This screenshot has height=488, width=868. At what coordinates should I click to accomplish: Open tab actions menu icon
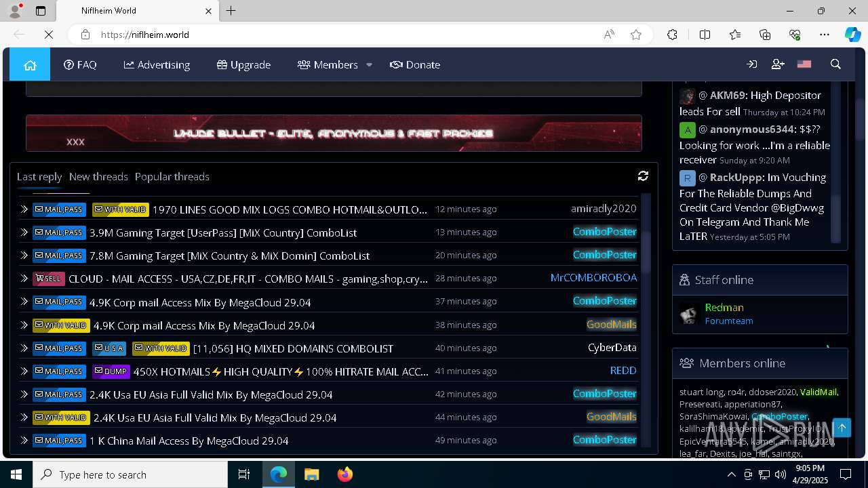tap(41, 11)
